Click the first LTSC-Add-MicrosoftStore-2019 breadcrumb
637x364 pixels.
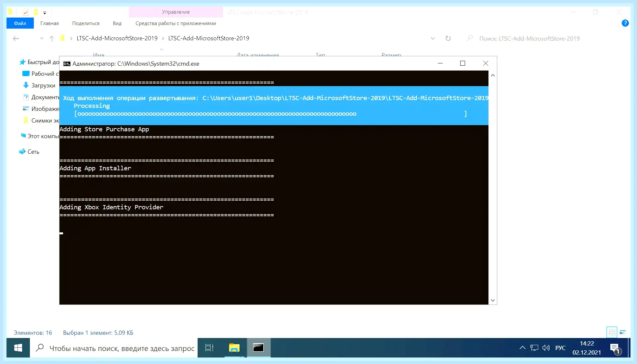coord(117,38)
